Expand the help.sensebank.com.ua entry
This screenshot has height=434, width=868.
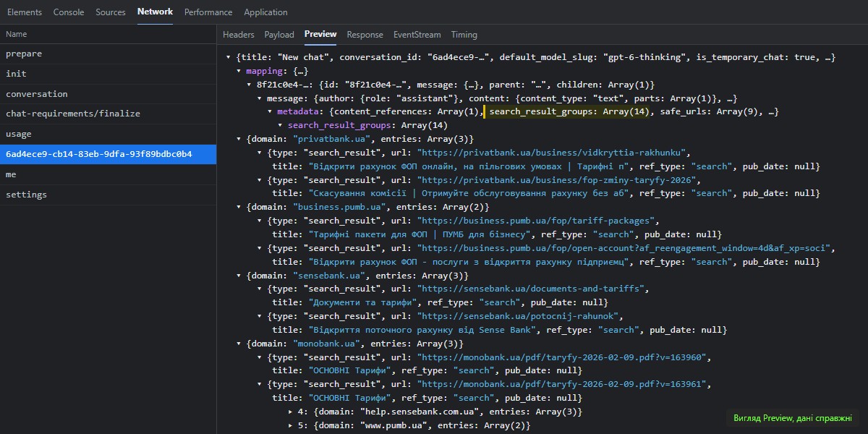click(x=291, y=412)
